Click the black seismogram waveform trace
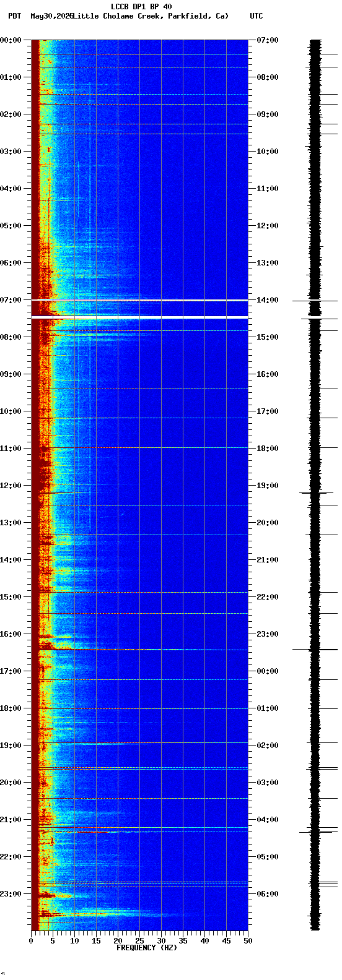This screenshot has height=980, width=342. [x=315, y=485]
